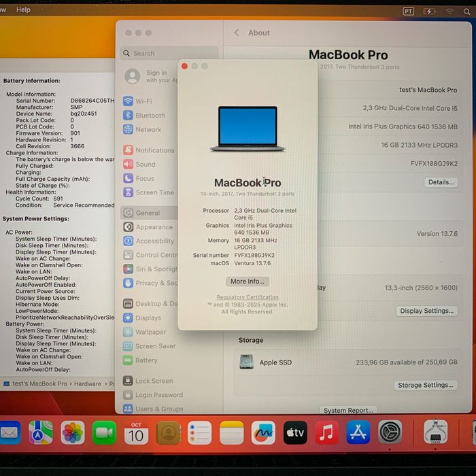
Task: Open Screen Time hourglass icon
Action: coord(128,192)
